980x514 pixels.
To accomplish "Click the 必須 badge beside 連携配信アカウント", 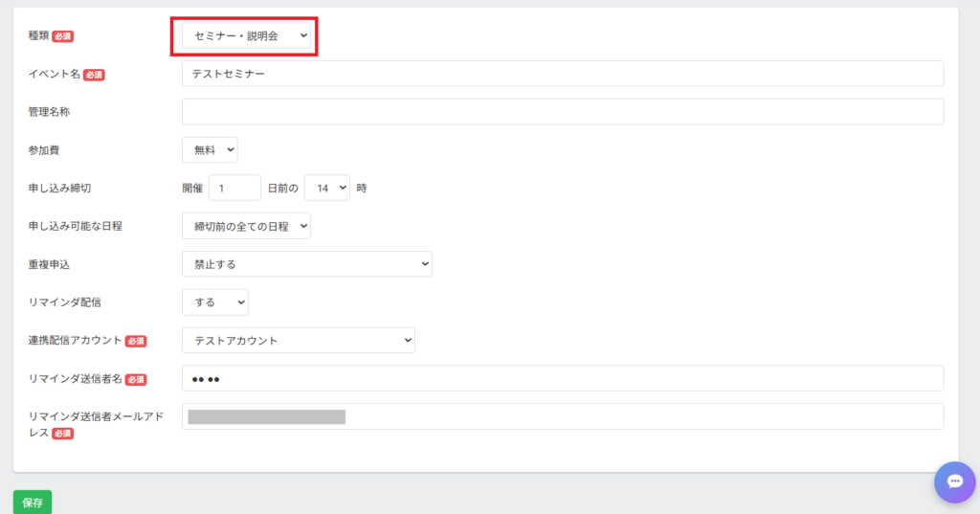I will [x=135, y=342].
